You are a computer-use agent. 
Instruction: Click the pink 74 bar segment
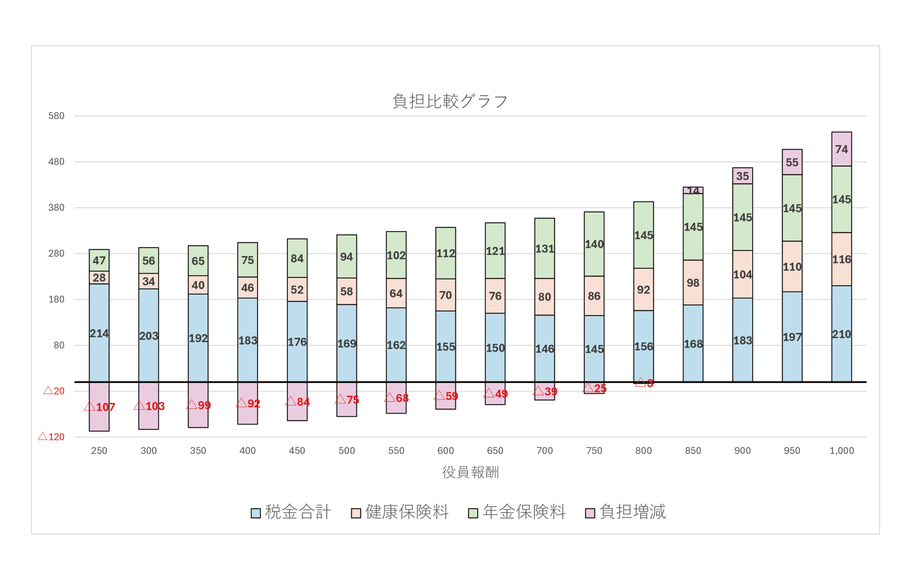841,149
